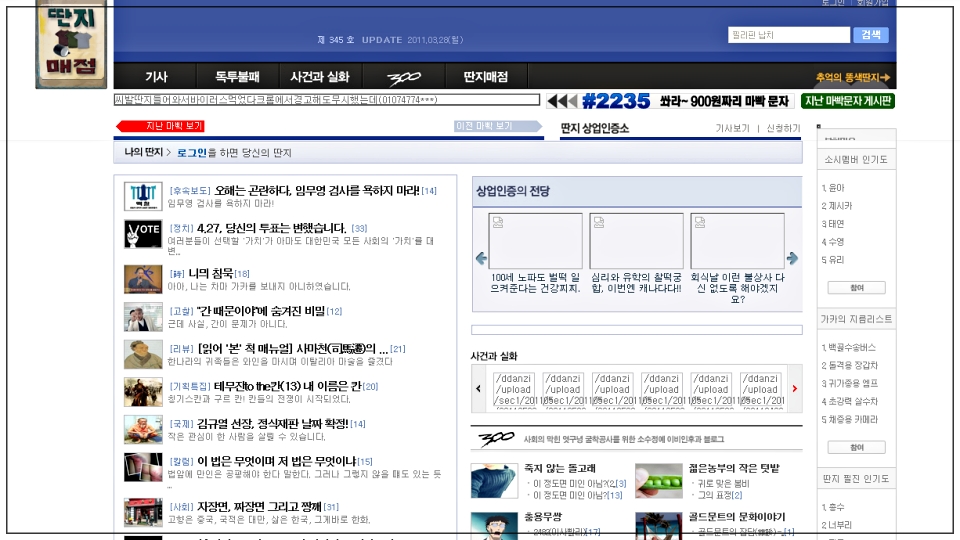Open 귀로 맞은 봄비 post link
The image size is (960, 540).
coord(724,483)
